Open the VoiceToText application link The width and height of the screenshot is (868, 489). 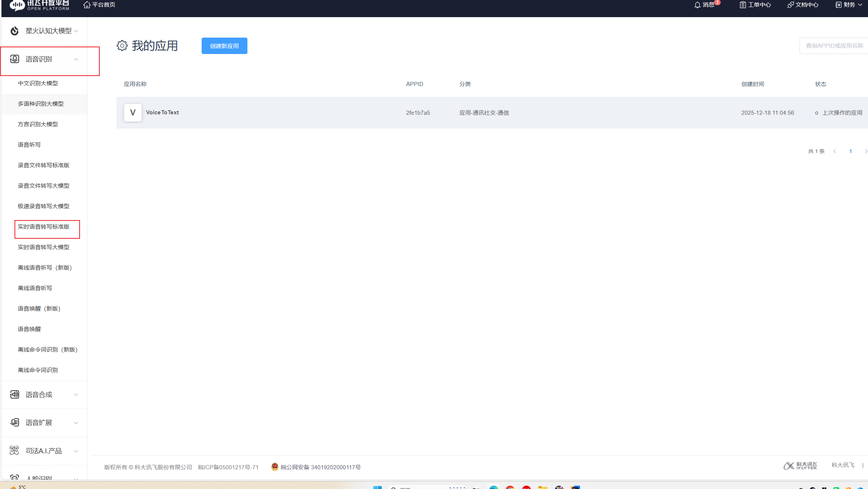[162, 112]
